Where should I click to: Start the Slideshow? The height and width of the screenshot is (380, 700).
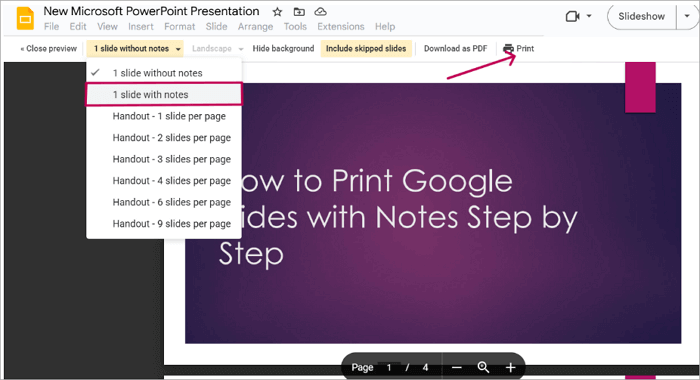coord(641,17)
